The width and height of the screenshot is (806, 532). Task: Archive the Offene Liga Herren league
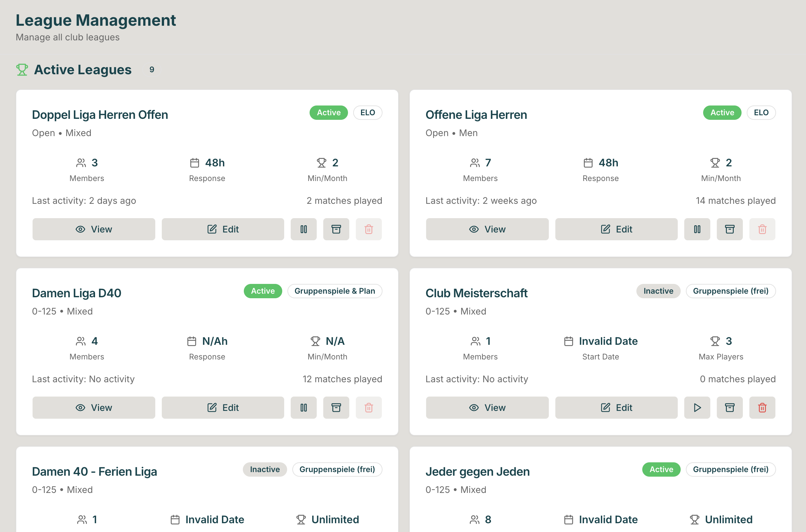(x=729, y=229)
